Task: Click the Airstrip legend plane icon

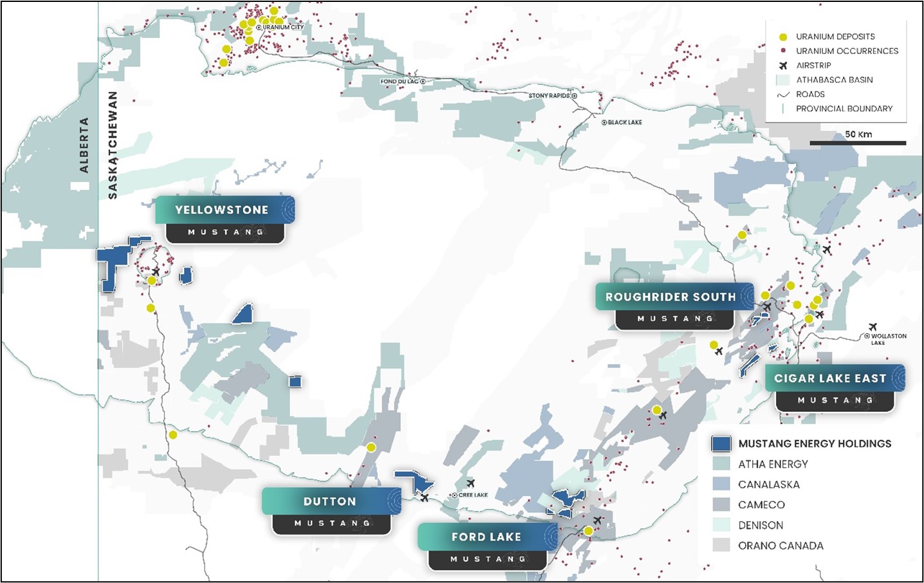Action: pos(783,66)
